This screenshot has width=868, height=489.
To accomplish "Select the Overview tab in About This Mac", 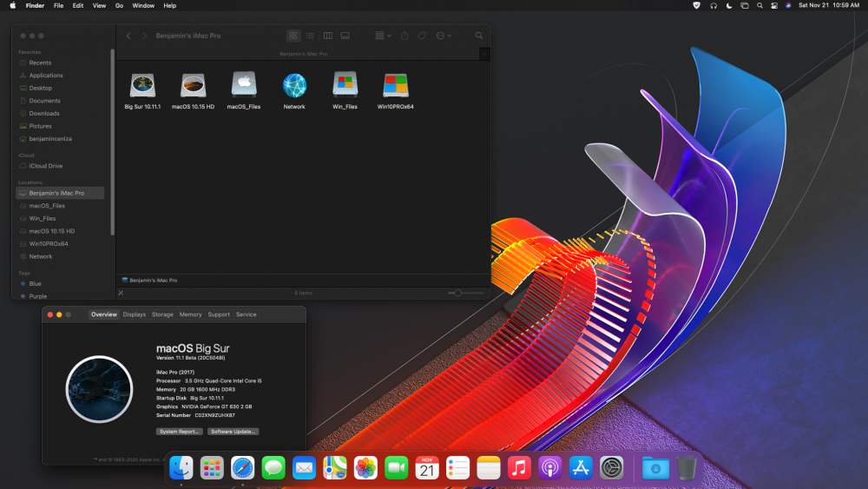I will [104, 314].
